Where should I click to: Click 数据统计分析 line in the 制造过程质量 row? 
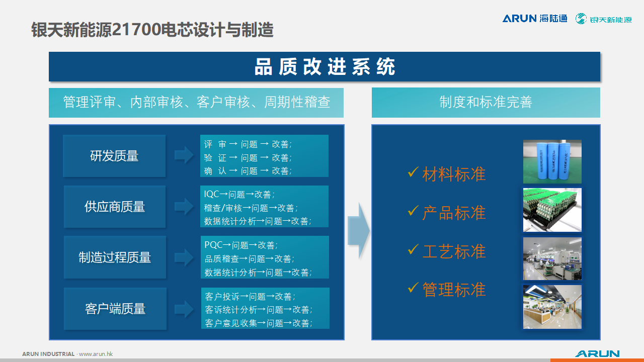[258, 273]
